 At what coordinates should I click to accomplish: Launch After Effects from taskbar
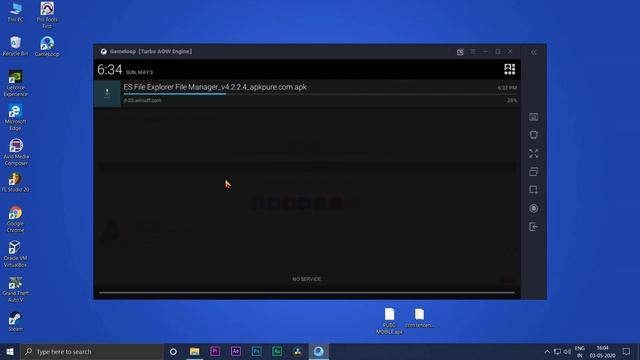point(236,351)
